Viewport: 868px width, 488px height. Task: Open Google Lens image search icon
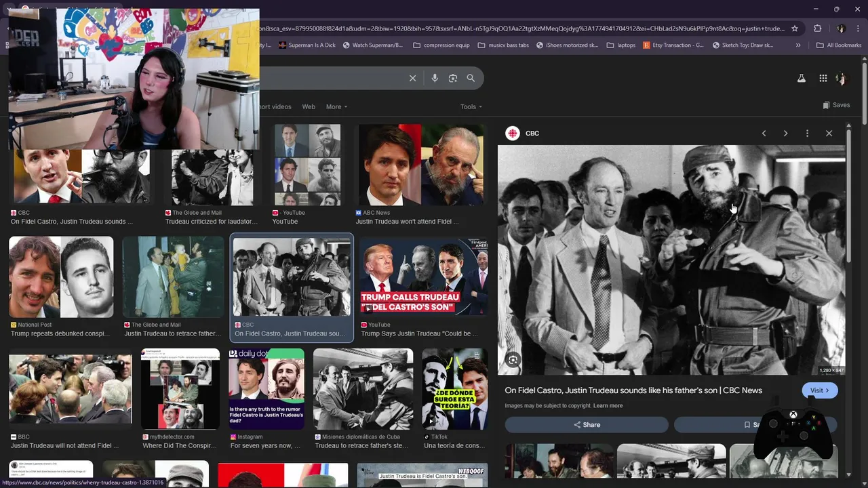point(453,78)
